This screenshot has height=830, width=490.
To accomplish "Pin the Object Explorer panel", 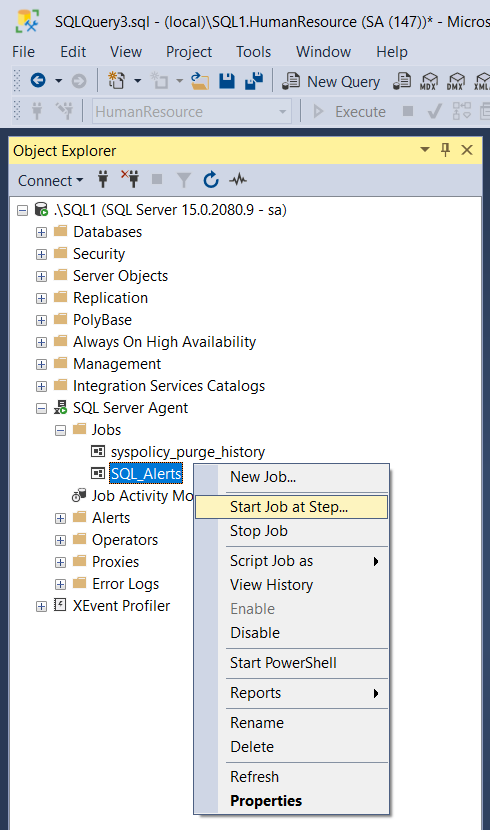I will [446, 150].
